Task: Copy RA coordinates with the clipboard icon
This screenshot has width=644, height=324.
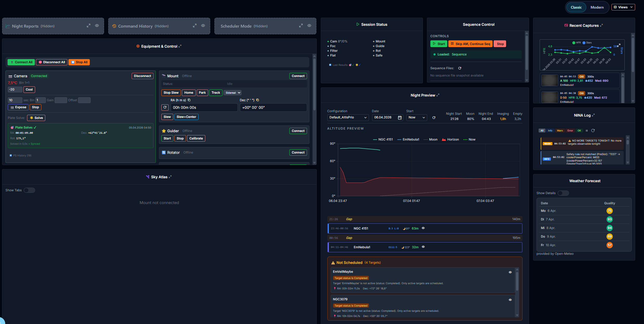Action: pos(189,100)
